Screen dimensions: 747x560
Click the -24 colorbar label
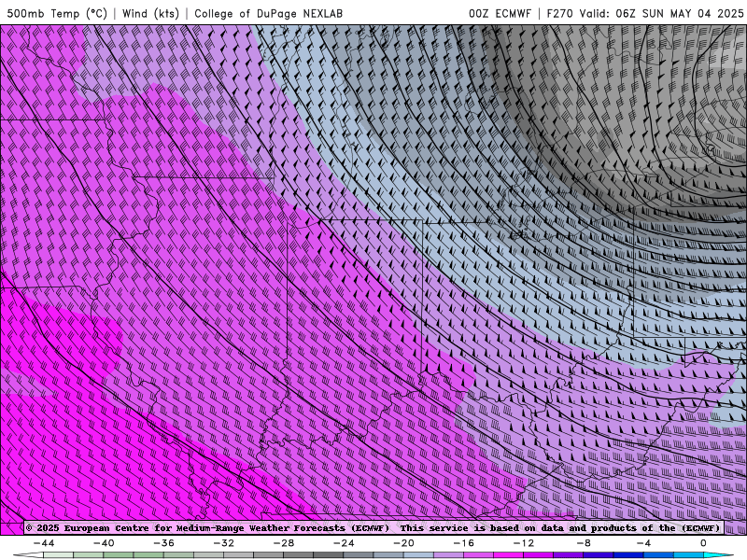[344, 543]
